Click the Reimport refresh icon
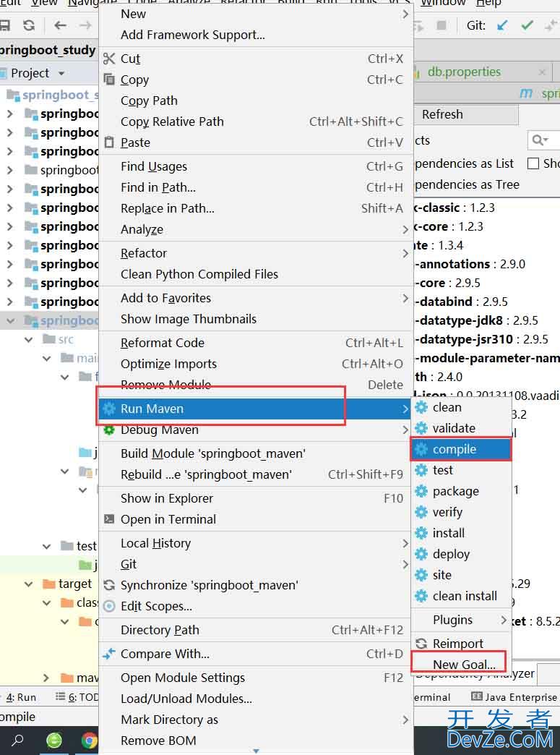Screen dimensions: 560x755 pos(421,644)
